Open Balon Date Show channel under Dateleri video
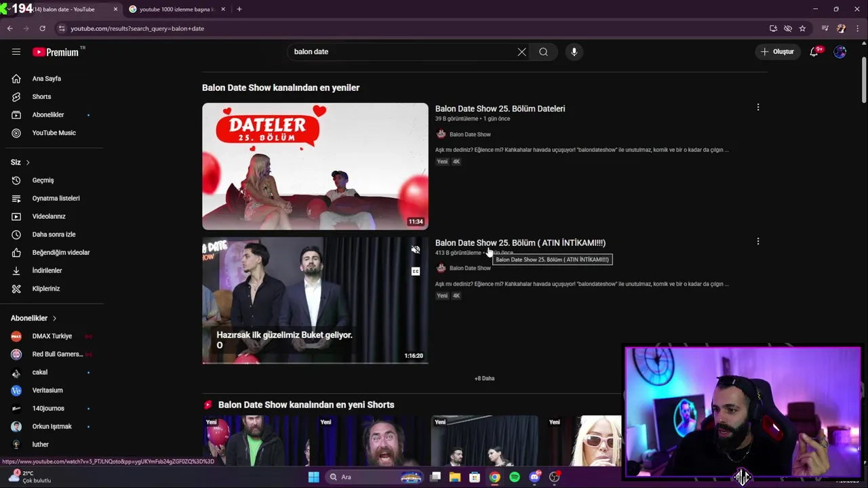 (x=469, y=134)
